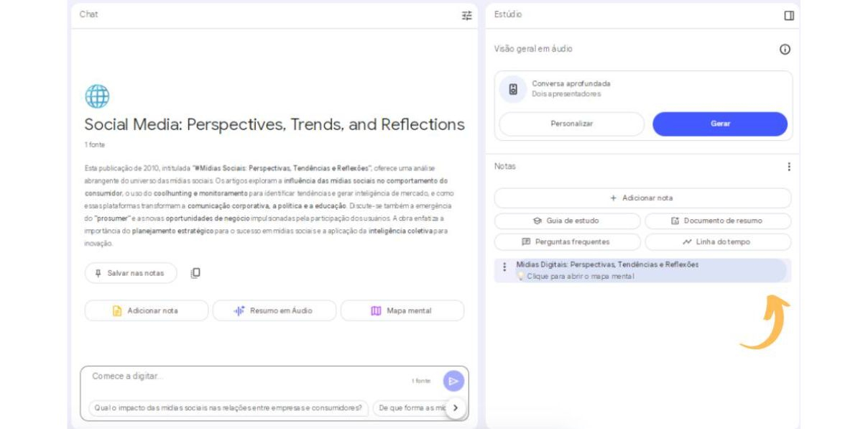Copy the summary with the copy icon
868x429 pixels.
195,273
